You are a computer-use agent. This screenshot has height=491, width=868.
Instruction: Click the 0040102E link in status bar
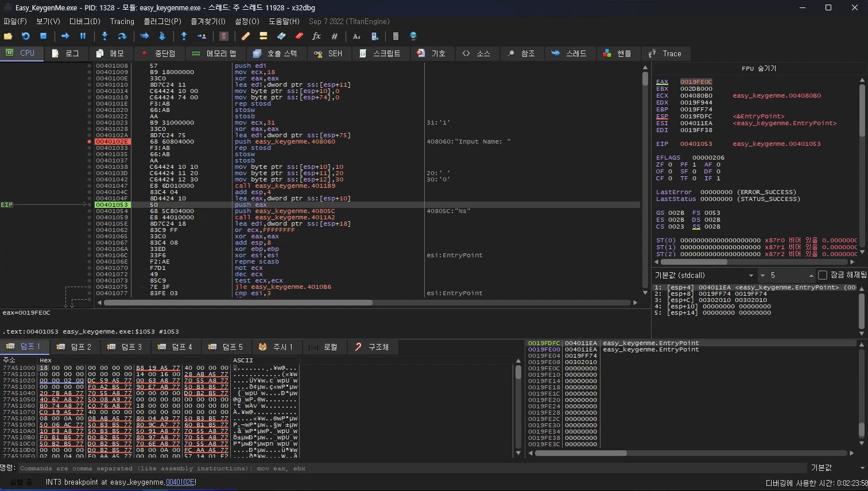point(180,482)
